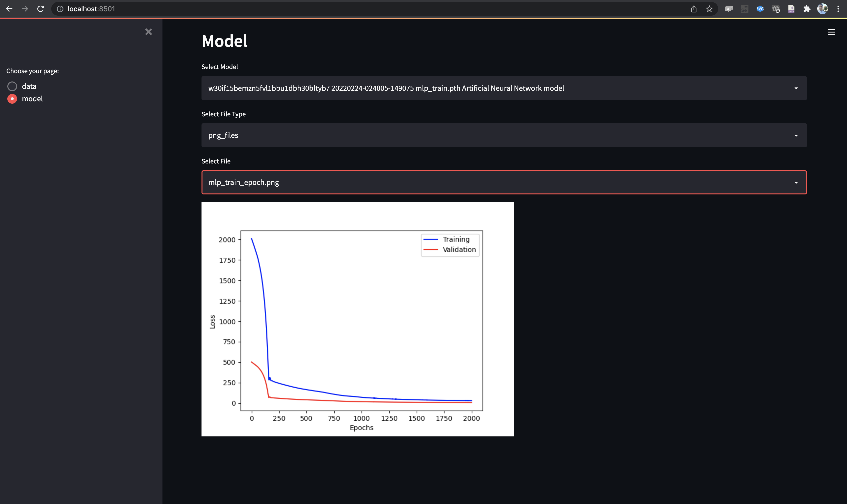Reload the page with the browser refresh icon

click(x=40, y=9)
